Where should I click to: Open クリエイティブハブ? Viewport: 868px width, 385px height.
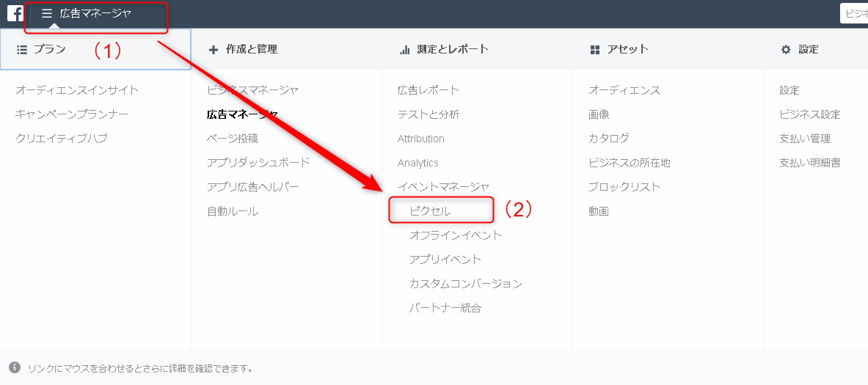tap(62, 139)
